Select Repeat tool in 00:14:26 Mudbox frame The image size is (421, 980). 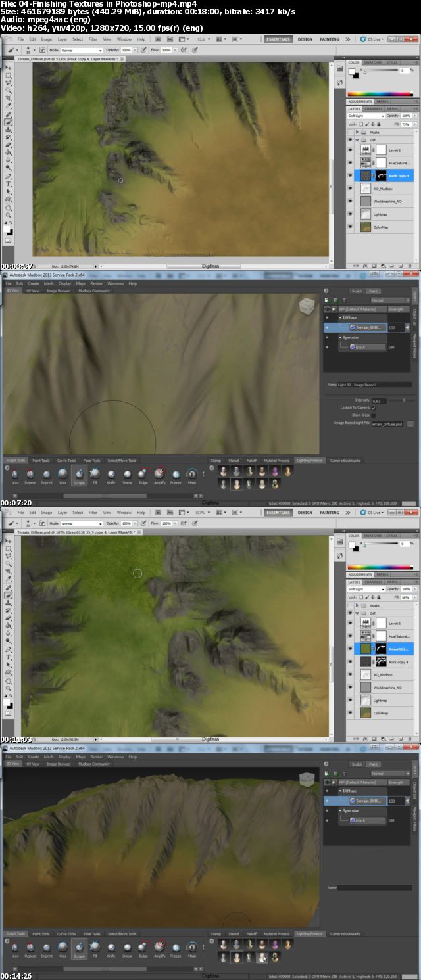click(30, 948)
